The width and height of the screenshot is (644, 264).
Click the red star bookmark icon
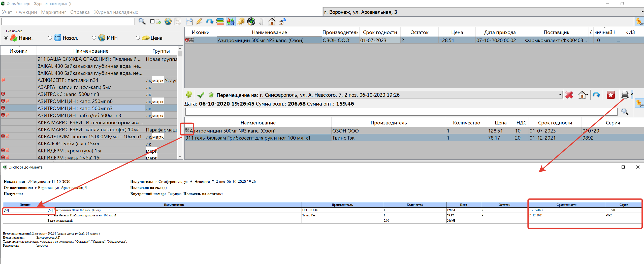[x=610, y=95]
